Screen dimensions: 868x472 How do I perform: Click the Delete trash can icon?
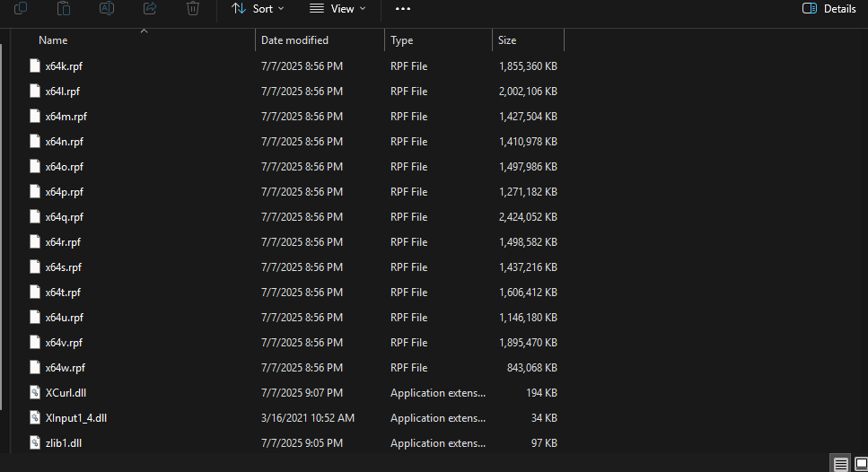point(193,8)
